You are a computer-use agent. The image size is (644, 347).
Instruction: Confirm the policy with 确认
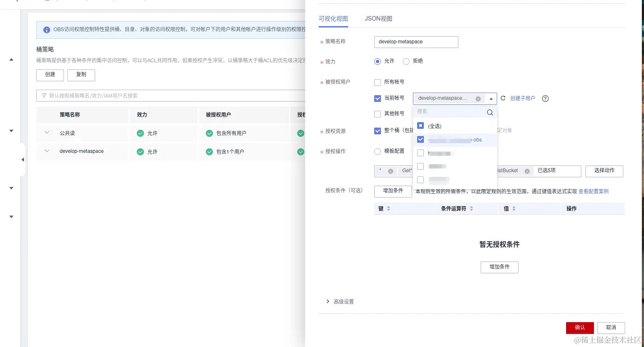click(x=580, y=328)
